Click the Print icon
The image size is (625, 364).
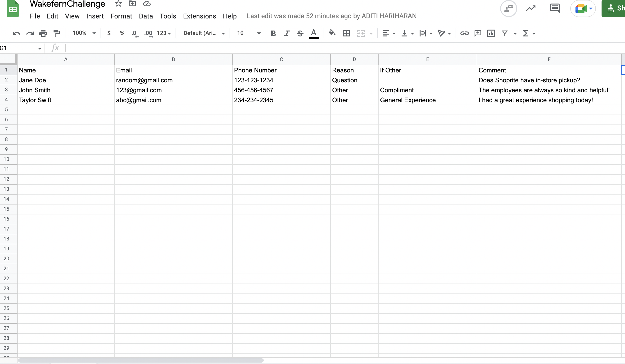tap(43, 33)
